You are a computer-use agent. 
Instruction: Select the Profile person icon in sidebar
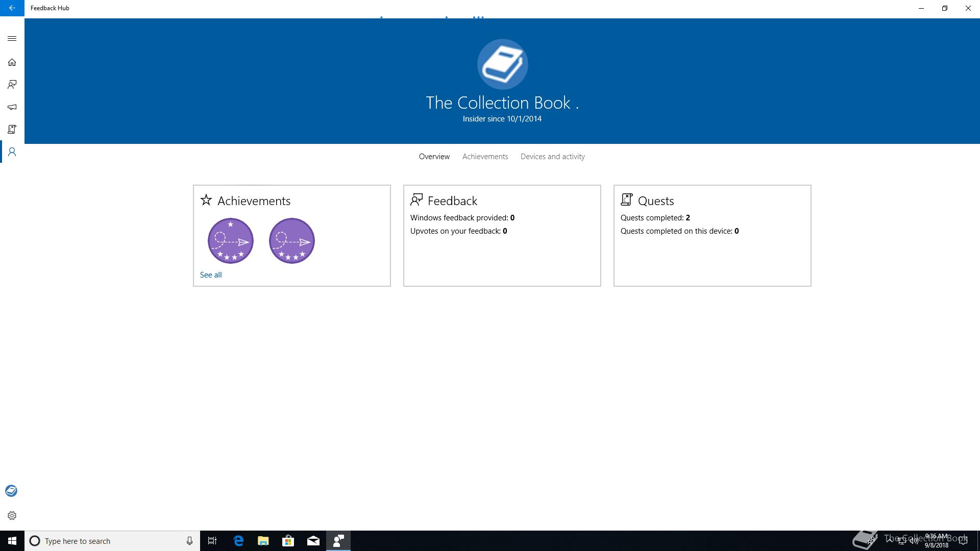coord(12,152)
